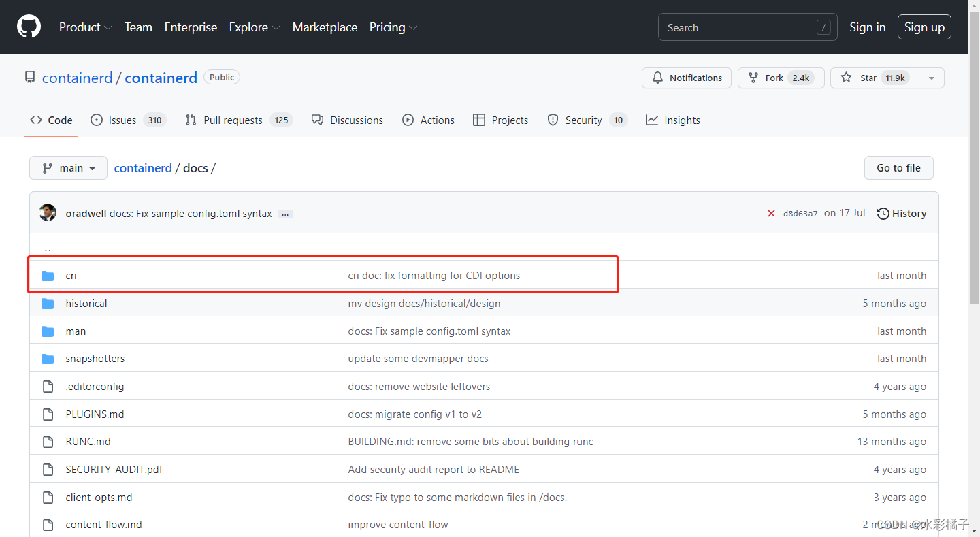Click the star icon in Star button
Screen dimensions: 980x537
[846, 78]
